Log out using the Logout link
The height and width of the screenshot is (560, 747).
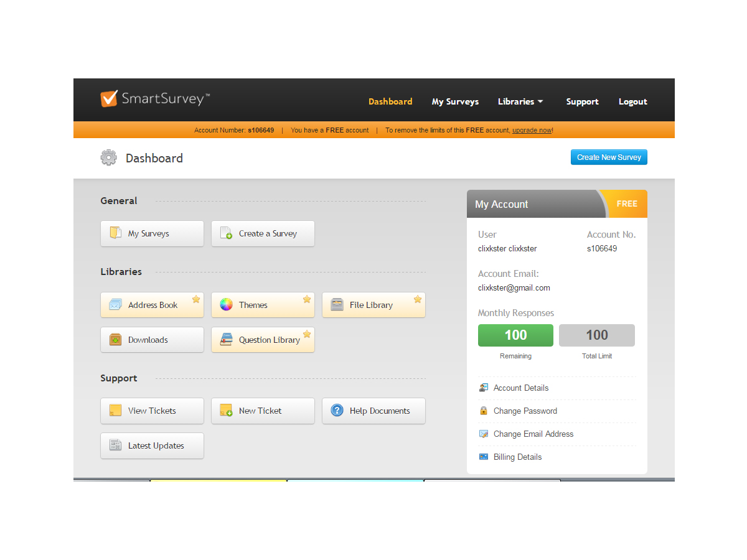tap(632, 101)
